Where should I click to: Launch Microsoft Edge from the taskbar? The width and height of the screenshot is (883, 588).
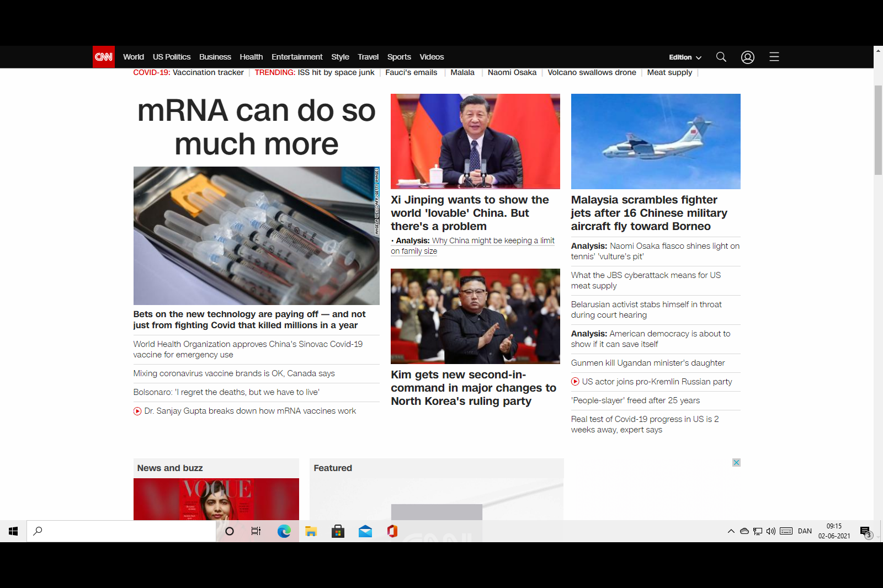click(284, 531)
